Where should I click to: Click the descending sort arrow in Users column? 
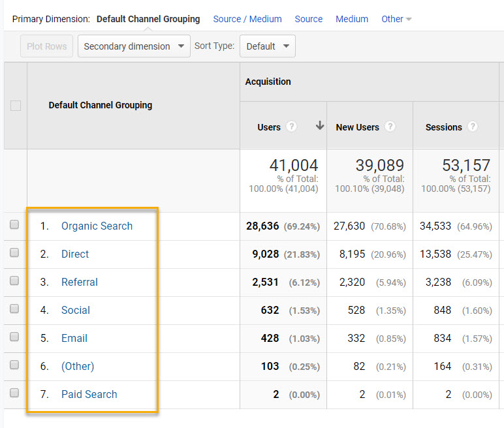pos(319,125)
